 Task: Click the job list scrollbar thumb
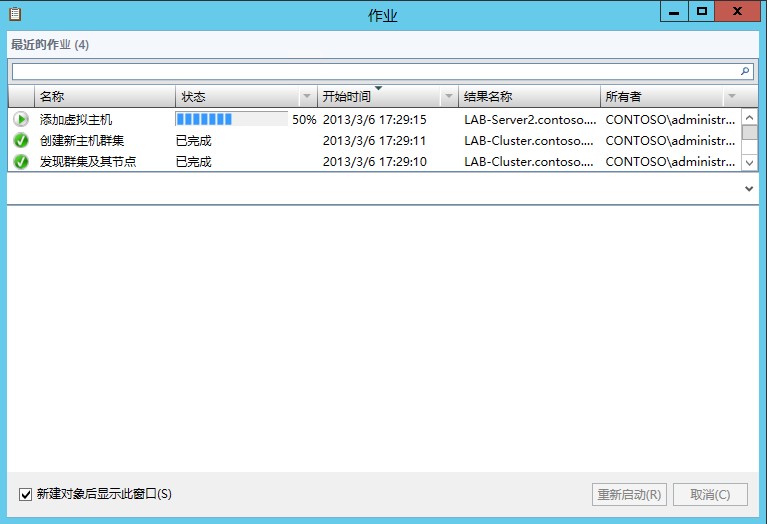[749, 133]
